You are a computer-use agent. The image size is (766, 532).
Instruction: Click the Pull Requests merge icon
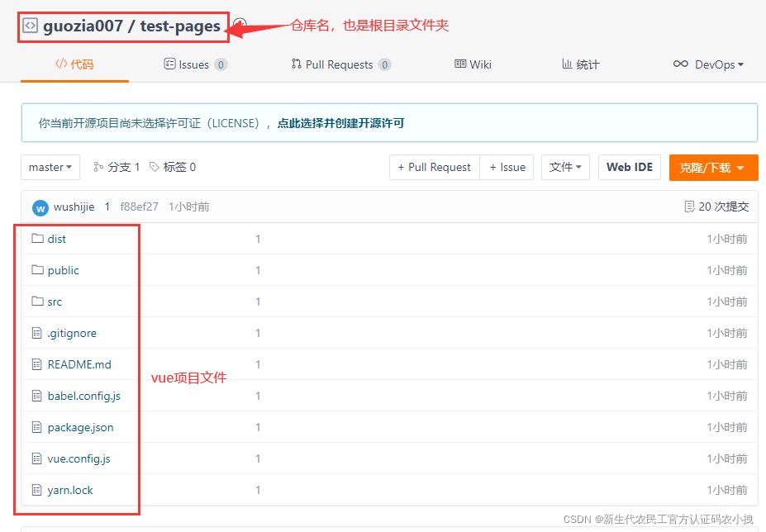click(x=297, y=64)
